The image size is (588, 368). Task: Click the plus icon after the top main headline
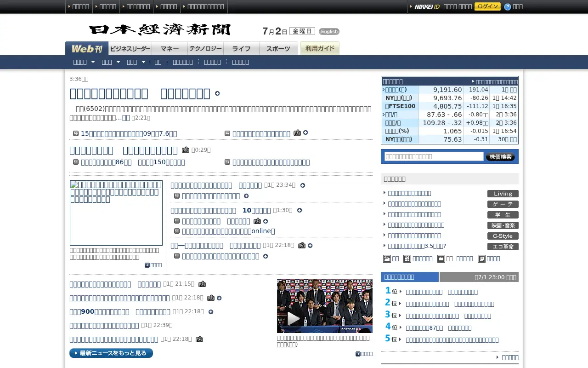coord(217,93)
